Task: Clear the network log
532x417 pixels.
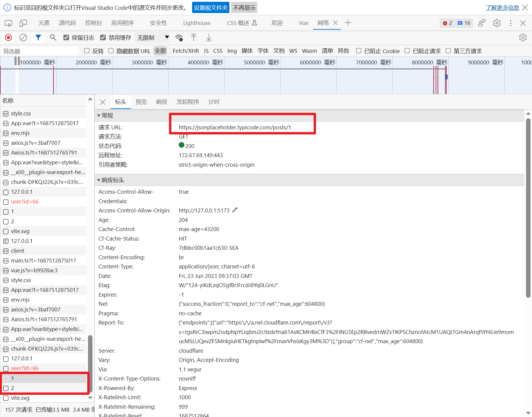Action: coord(23,38)
